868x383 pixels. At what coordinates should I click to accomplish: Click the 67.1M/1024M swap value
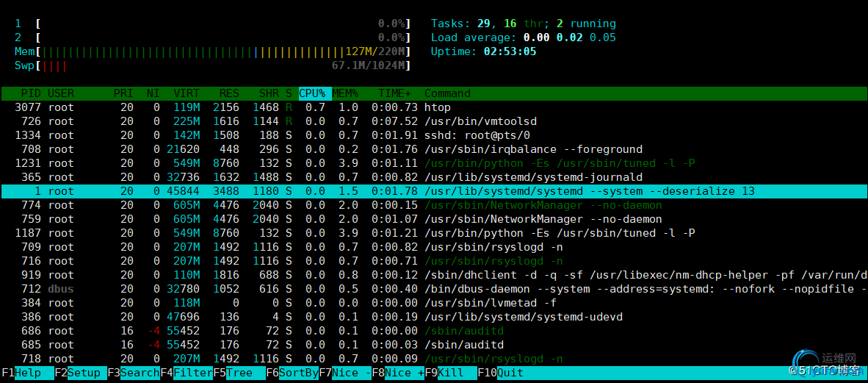pos(370,66)
